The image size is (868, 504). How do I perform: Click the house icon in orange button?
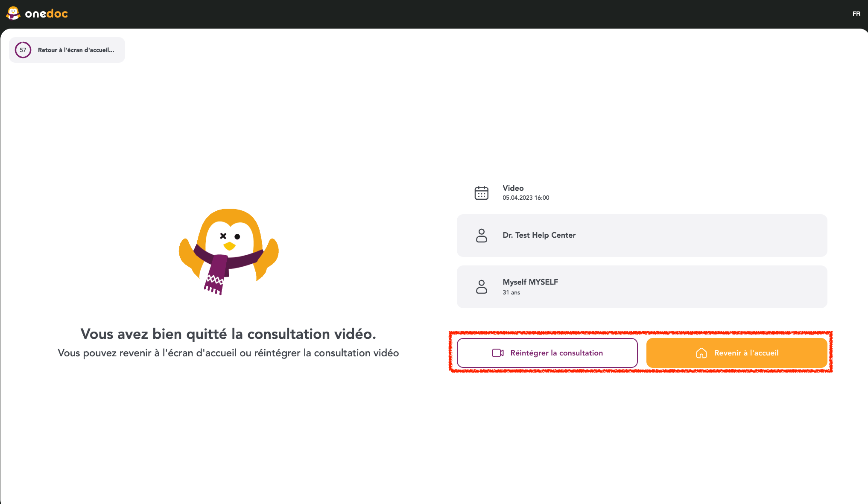click(x=701, y=353)
